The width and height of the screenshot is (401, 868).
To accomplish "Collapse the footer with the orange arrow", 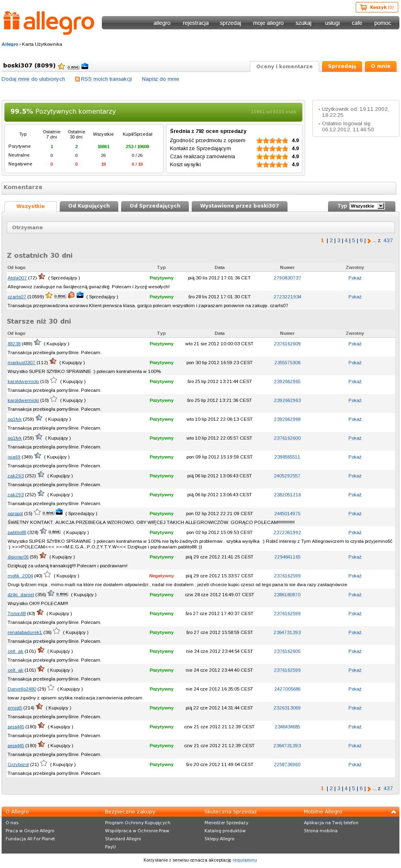I will click(394, 812).
